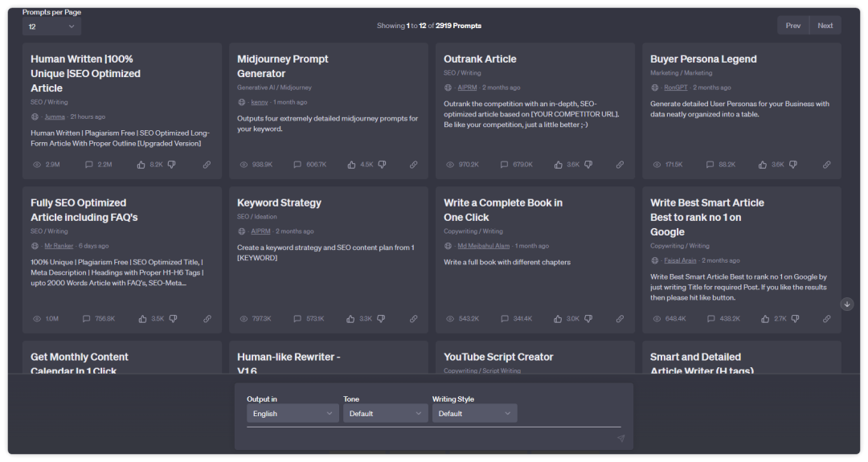868x462 pixels.
Task: Open the Writing Style dropdown
Action: click(474, 414)
